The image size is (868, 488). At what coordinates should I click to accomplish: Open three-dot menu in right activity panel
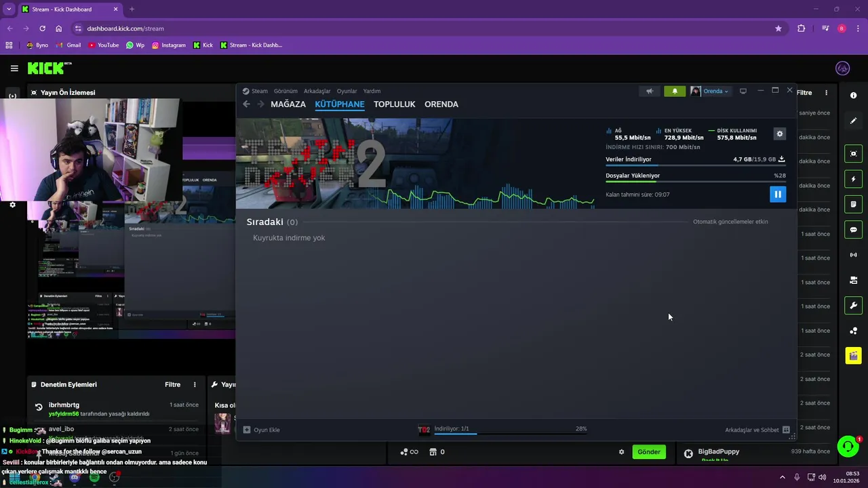(826, 93)
